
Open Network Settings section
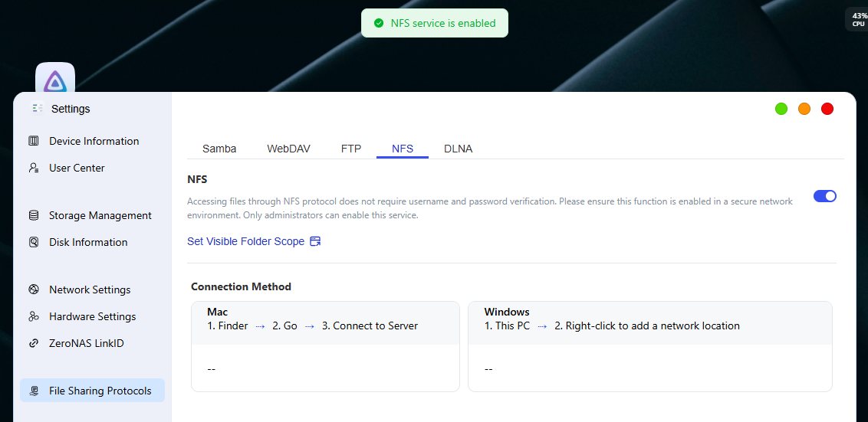93,290
